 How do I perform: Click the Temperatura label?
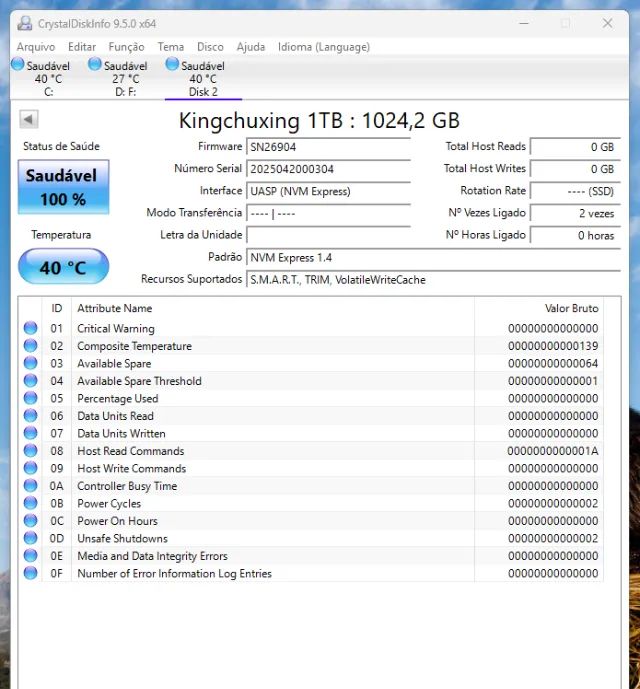click(x=61, y=235)
